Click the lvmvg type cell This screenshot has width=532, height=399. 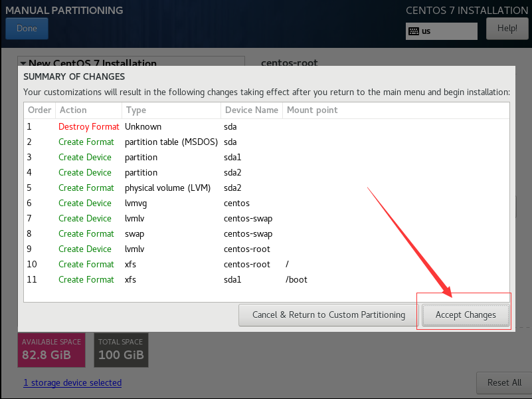135,203
